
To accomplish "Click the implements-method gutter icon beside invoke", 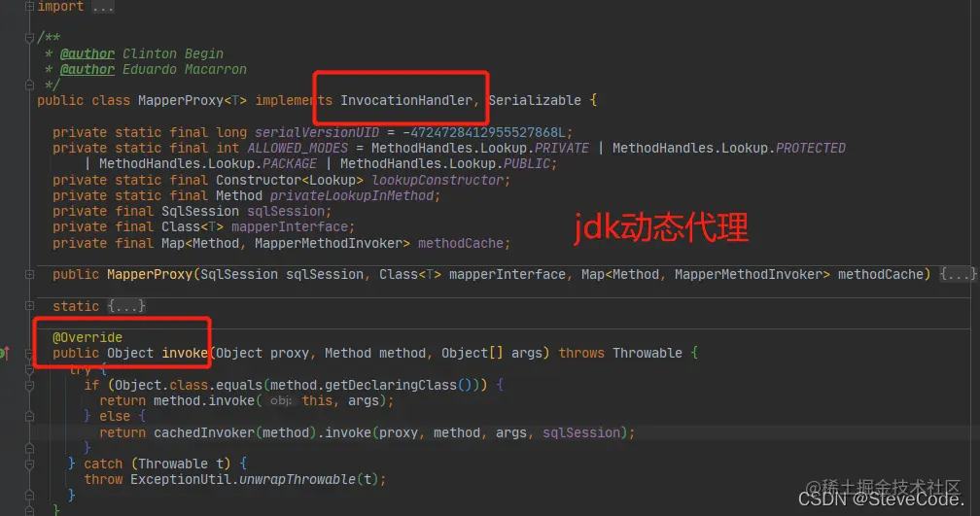I will point(4,354).
